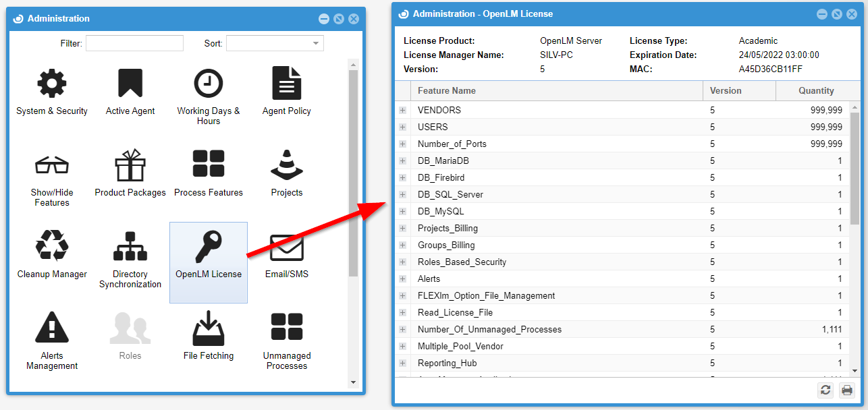Open Product Packages gift icon

tap(130, 166)
